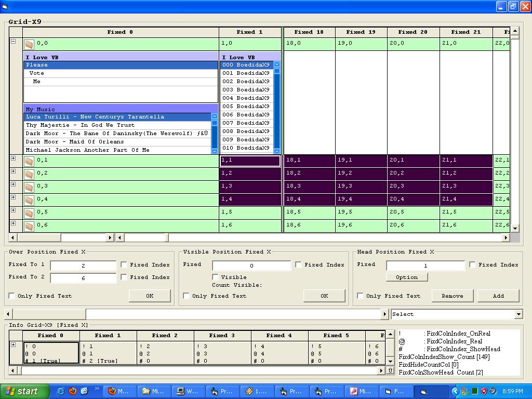This screenshot has height=399, width=532.
Task: Select the Fixed 18 column header
Action: click(309, 32)
